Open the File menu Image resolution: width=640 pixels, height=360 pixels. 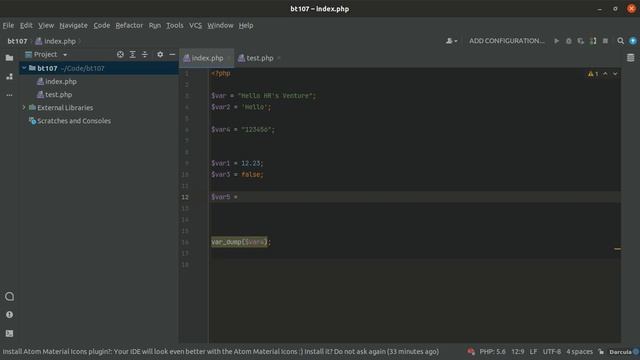click(8, 25)
